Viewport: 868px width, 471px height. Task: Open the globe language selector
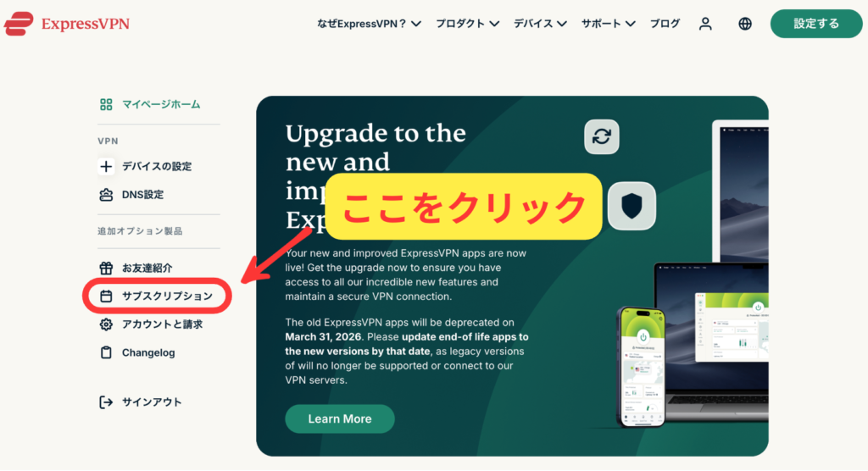[745, 24]
